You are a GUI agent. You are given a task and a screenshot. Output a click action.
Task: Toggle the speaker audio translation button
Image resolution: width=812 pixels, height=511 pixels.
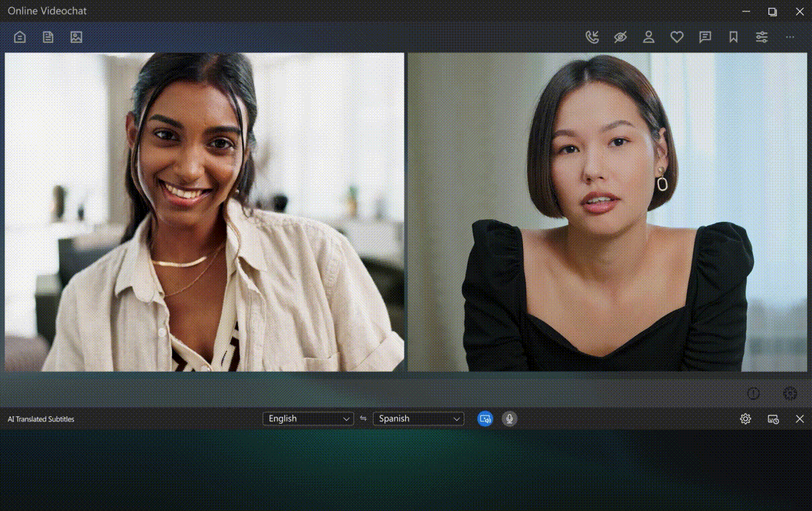click(485, 419)
